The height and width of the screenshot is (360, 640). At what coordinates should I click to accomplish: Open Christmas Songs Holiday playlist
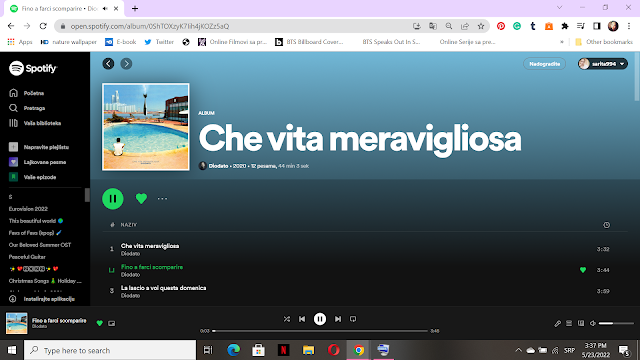pos(45,281)
